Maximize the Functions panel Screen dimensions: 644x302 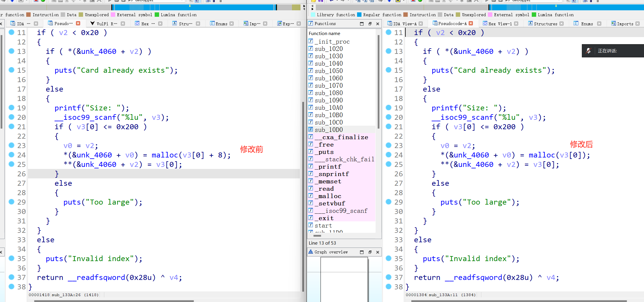tap(362, 24)
